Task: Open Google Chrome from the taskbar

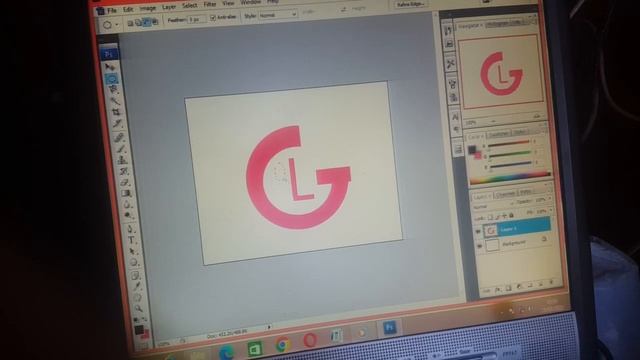Action: 282,345
